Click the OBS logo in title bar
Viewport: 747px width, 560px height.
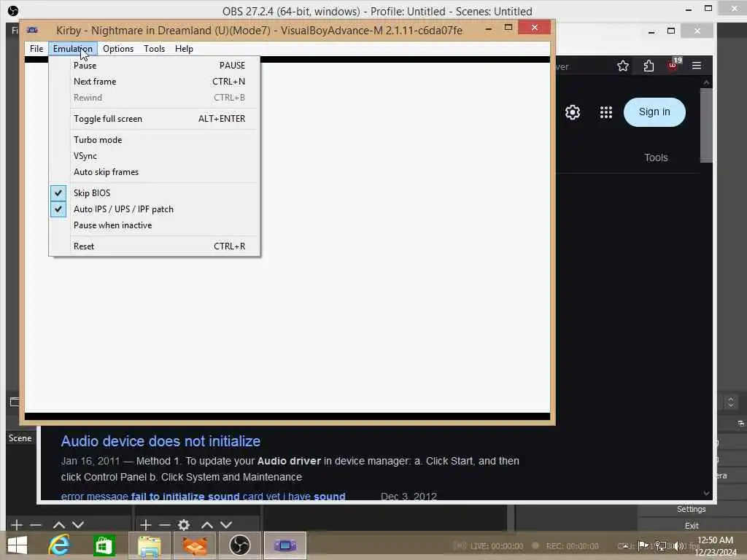coord(13,10)
